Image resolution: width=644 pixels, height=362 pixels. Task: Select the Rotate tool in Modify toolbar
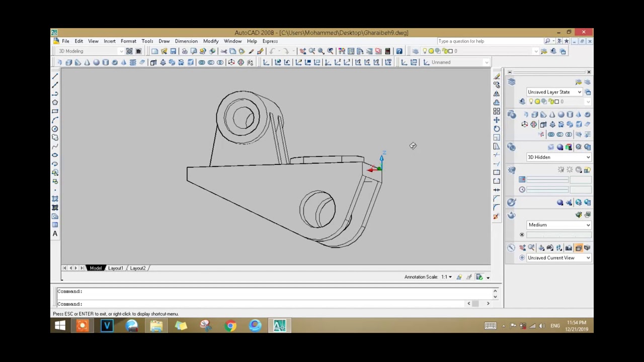(x=497, y=129)
